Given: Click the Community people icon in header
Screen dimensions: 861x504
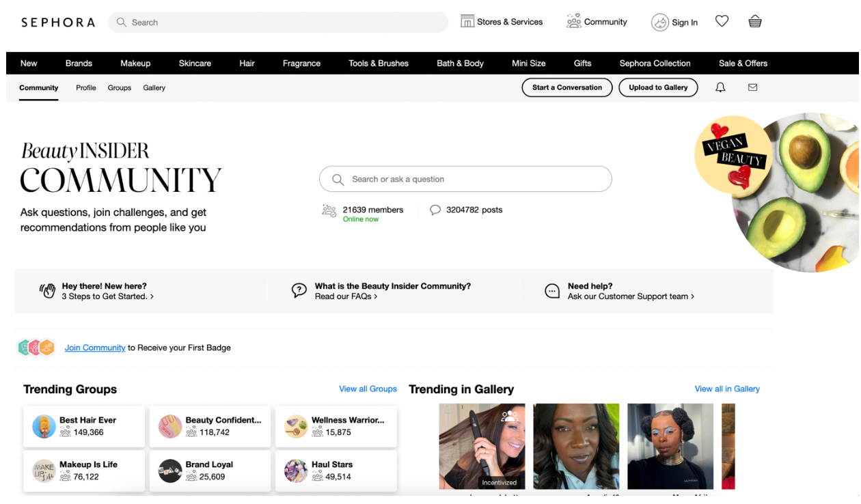Looking at the screenshot, I should (573, 22).
